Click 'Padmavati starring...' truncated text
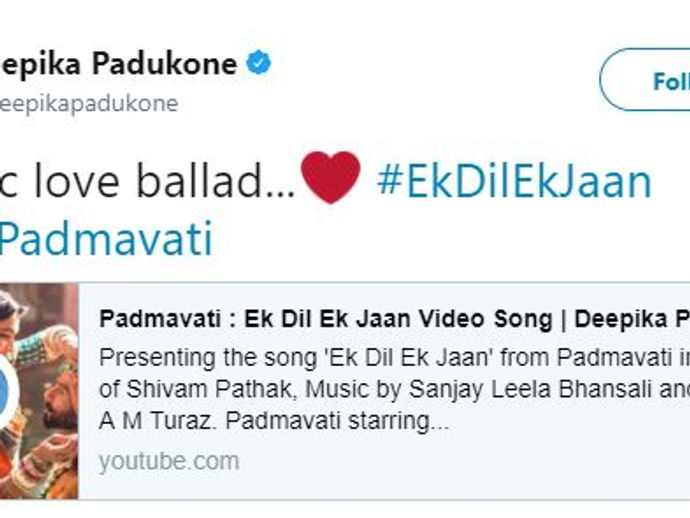690x518 pixels. 338,421
